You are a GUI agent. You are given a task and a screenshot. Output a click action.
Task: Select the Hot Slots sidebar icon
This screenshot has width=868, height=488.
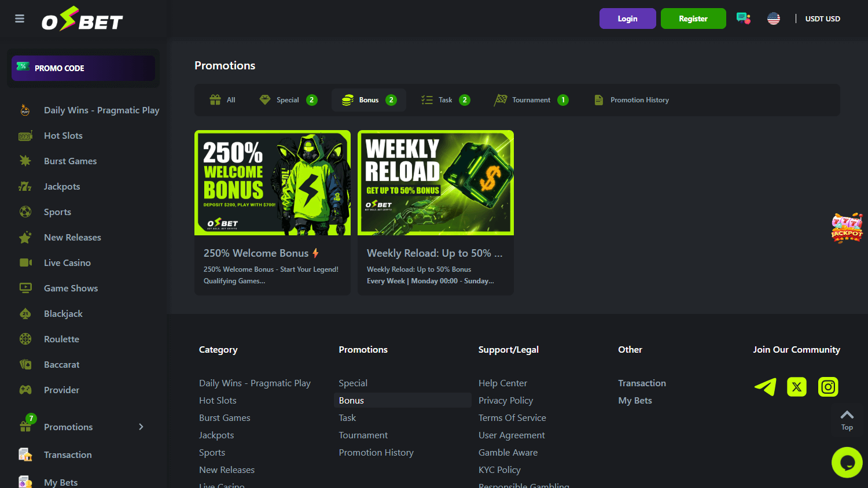[x=25, y=135]
